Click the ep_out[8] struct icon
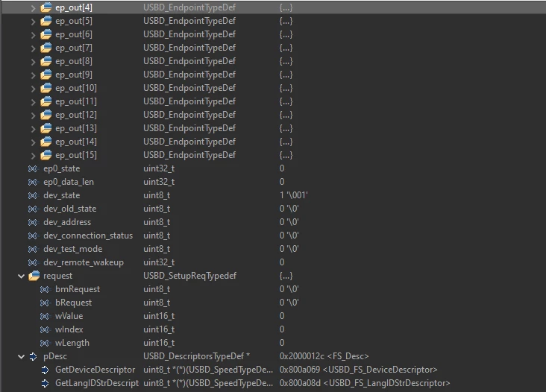 click(46, 61)
